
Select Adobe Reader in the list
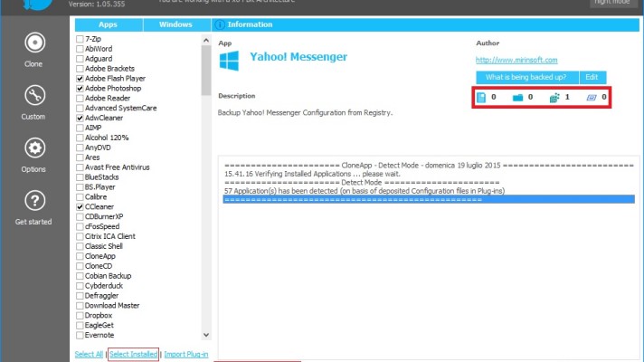click(108, 99)
